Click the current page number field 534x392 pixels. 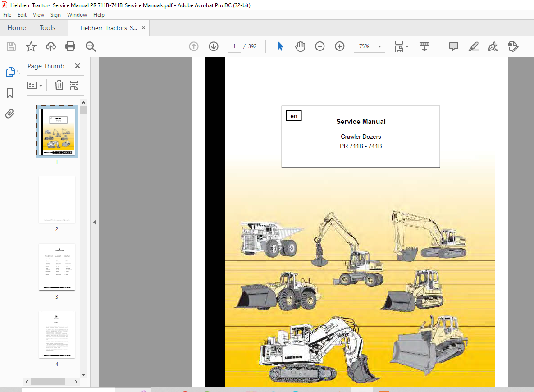[234, 46]
